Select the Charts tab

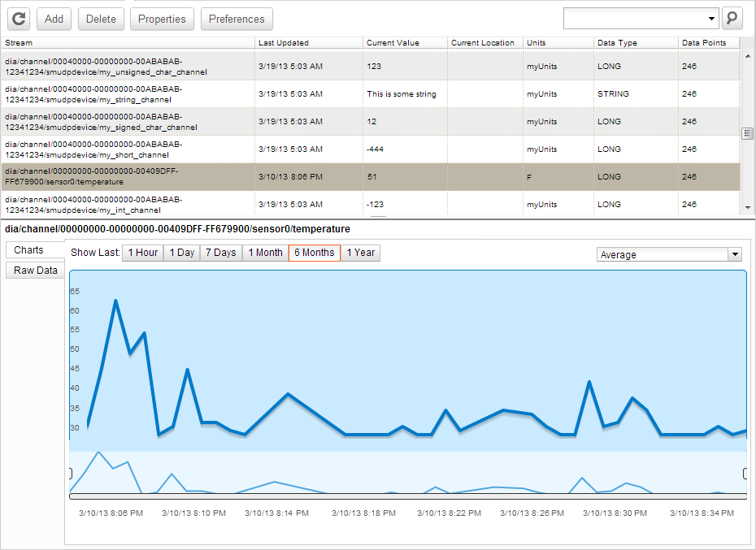click(29, 250)
